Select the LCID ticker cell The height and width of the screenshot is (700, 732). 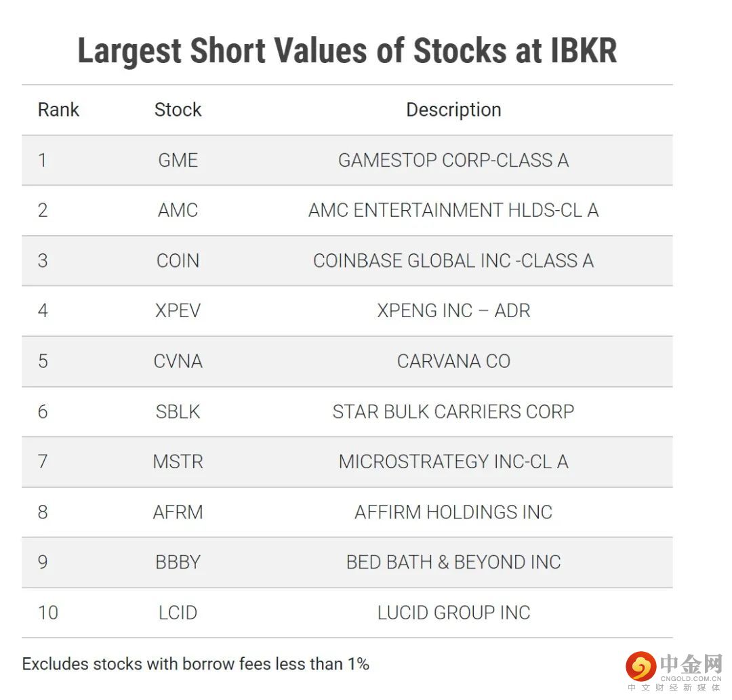pyautogui.click(x=178, y=613)
